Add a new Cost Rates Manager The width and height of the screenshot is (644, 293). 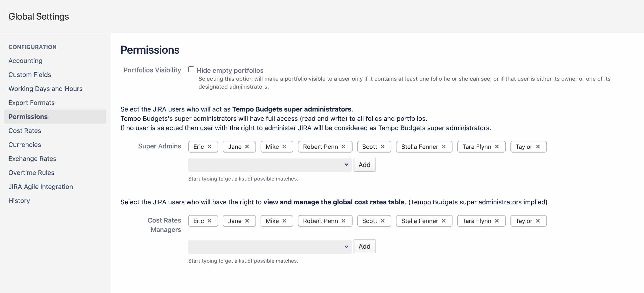click(x=364, y=246)
